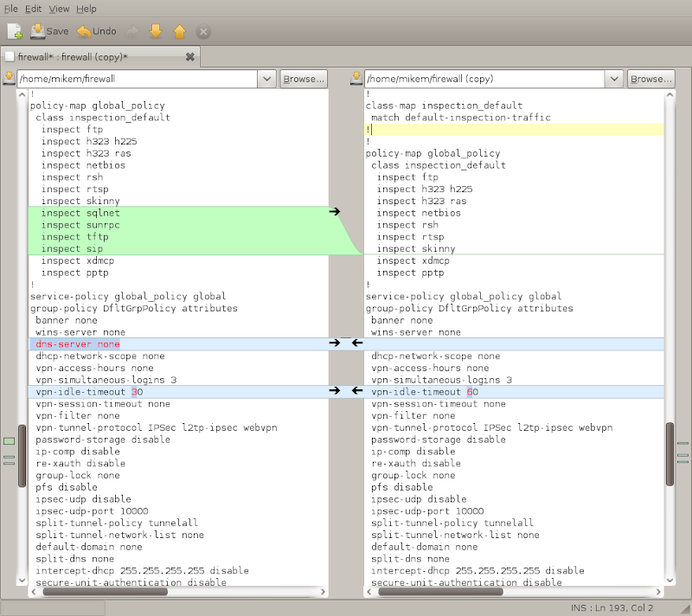The width and height of the screenshot is (692, 616).
Task: Click the save icon beside left file path
Action: pyautogui.click(x=9, y=79)
